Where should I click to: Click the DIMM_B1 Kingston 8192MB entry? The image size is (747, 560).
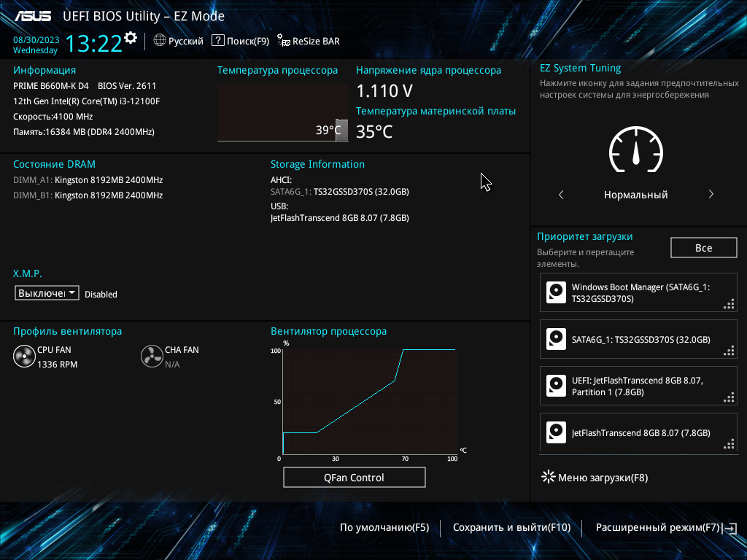pos(88,195)
